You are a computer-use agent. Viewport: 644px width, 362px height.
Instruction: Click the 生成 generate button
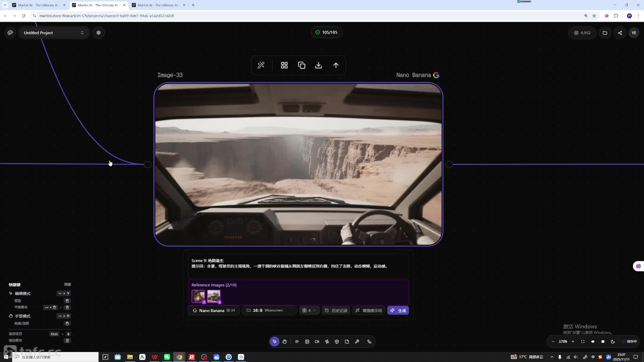coord(398,310)
